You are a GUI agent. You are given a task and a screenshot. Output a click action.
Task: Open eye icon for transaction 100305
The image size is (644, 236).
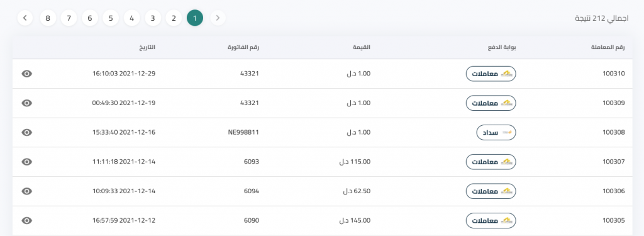26,221
